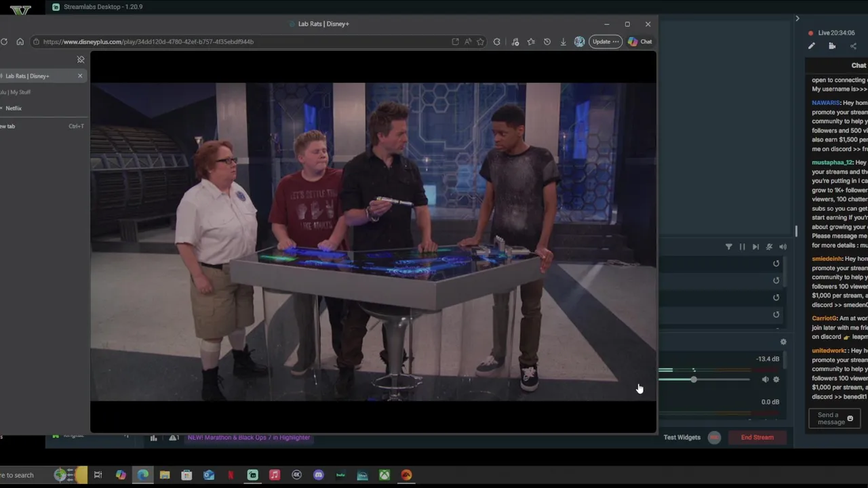Screen dimensions: 868x488
Task: Open smiedeinh username in chat
Action: 827,259
